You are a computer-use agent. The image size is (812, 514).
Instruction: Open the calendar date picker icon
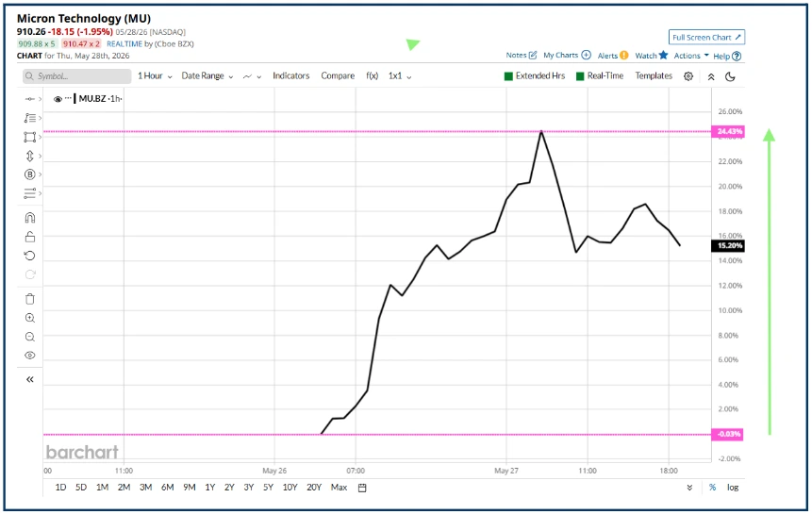click(x=362, y=488)
